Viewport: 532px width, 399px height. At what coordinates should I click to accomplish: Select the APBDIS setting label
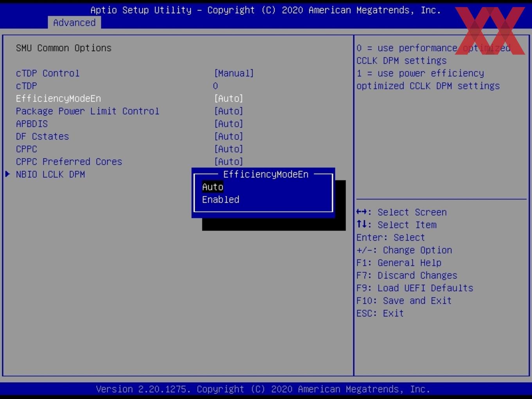[32, 124]
